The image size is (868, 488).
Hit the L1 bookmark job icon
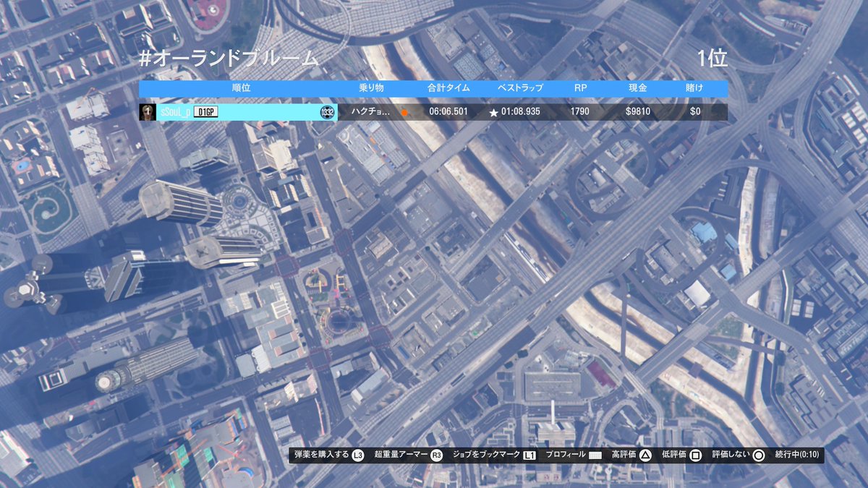click(529, 455)
